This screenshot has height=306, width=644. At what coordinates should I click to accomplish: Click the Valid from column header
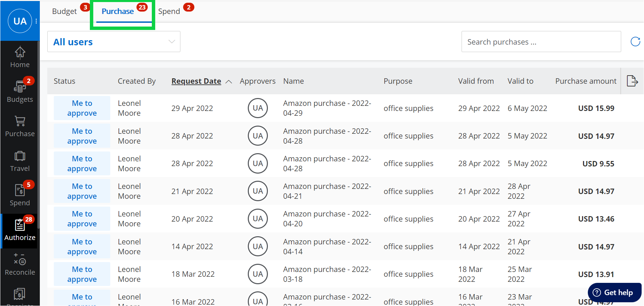pos(476,81)
